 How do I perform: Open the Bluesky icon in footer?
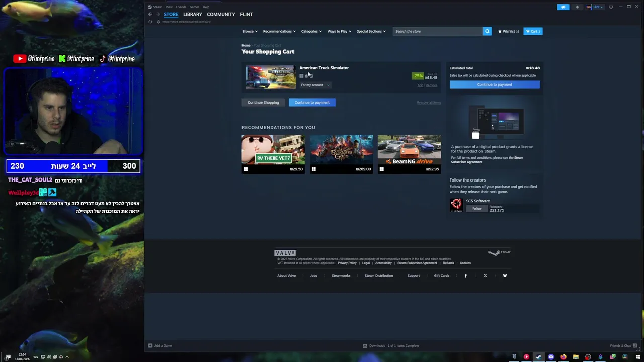(505, 276)
